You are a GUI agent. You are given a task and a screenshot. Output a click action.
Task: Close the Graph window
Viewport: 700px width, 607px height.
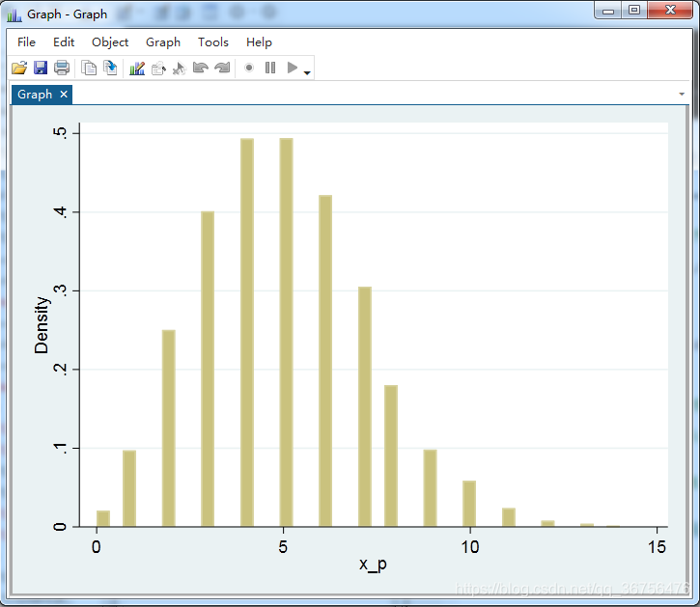pos(670,11)
